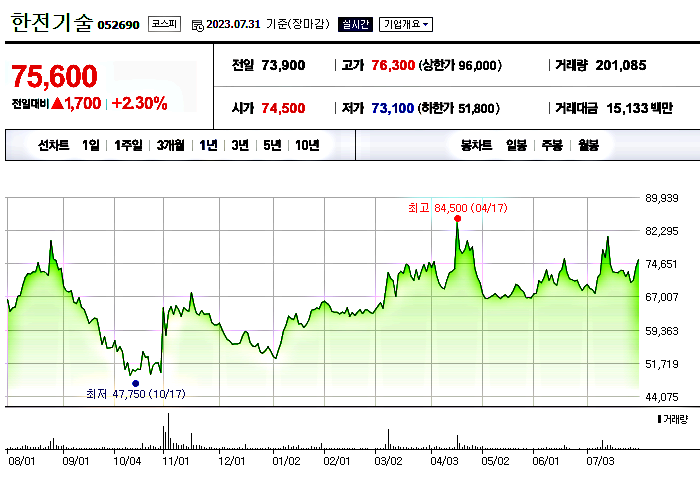Select the 10년 line chart tab
700x484 pixels.
(307, 145)
